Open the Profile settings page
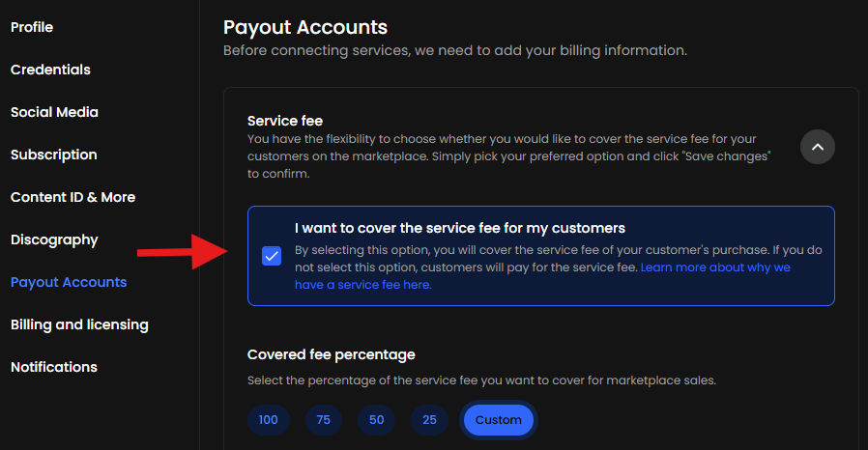This screenshot has width=868, height=450. [x=32, y=27]
